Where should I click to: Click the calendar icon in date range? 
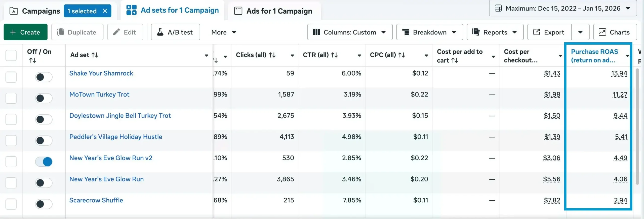pos(498,8)
